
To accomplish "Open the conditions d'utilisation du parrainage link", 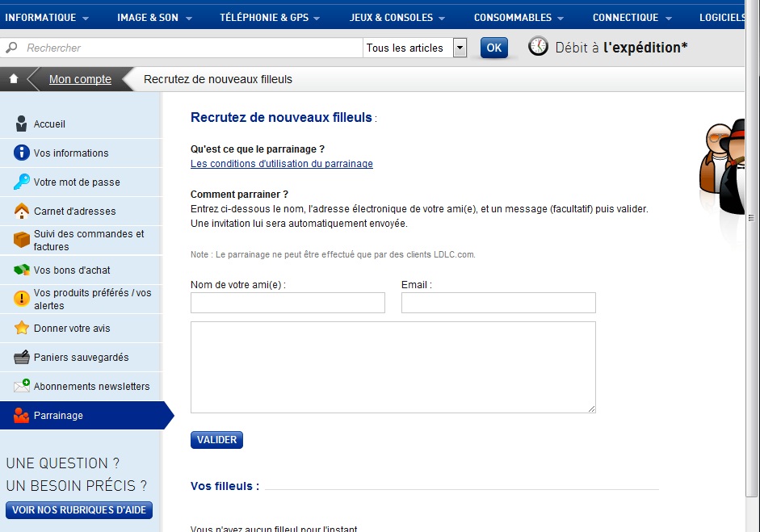I will [281, 164].
